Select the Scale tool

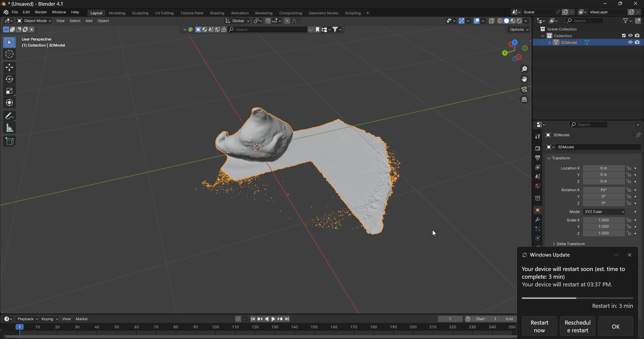click(9, 91)
